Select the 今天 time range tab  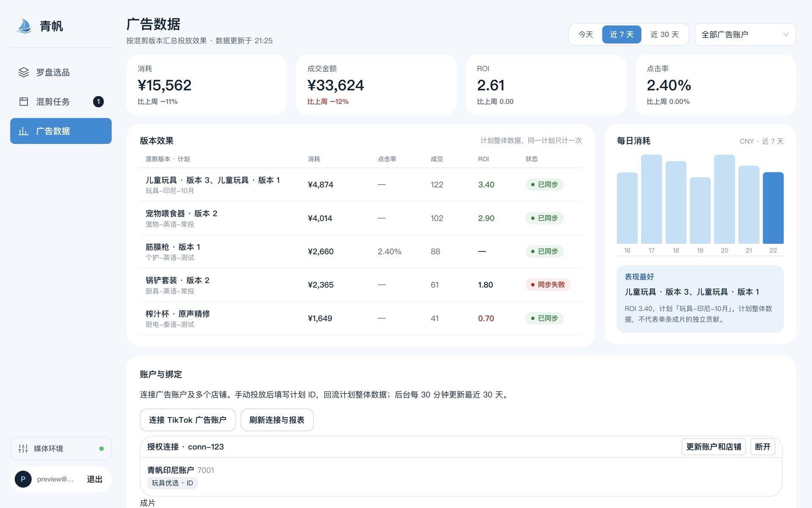pos(586,34)
